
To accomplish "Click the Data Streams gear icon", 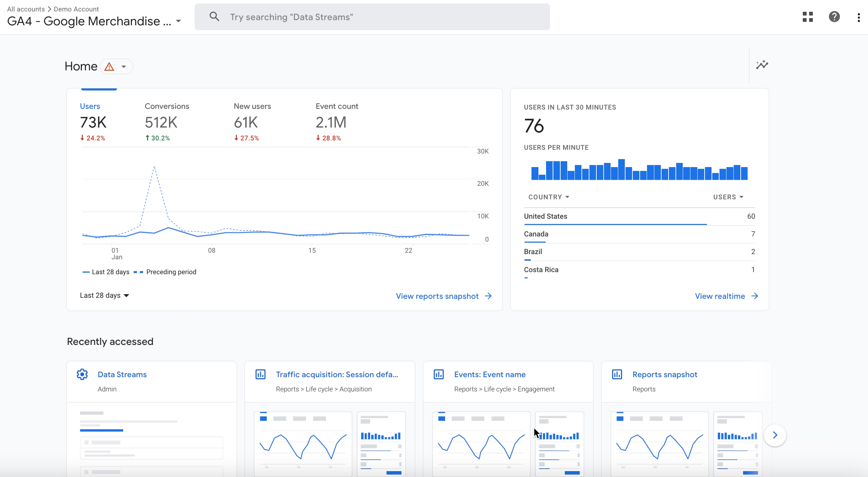I will pyautogui.click(x=82, y=374).
